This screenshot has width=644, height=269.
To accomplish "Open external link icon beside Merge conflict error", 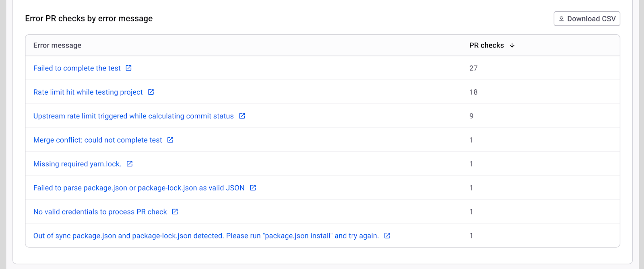I will pos(170,140).
